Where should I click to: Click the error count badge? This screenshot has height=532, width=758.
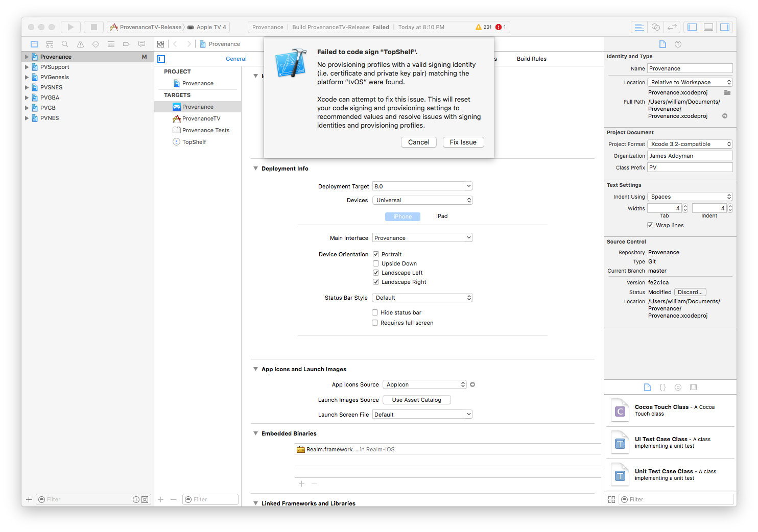tap(501, 27)
